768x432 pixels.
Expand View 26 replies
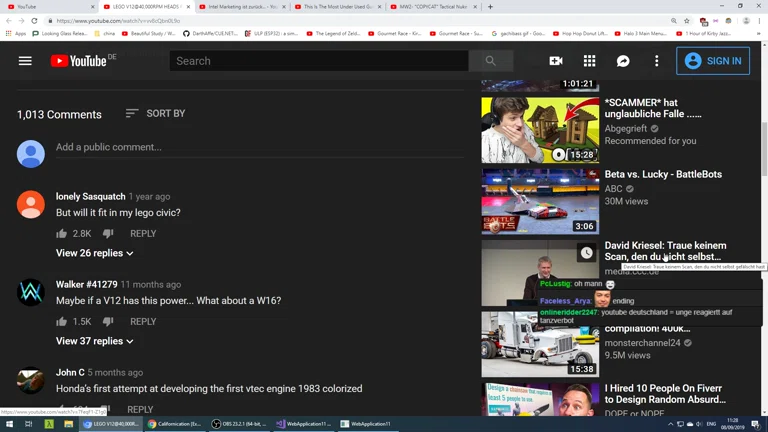95,253
